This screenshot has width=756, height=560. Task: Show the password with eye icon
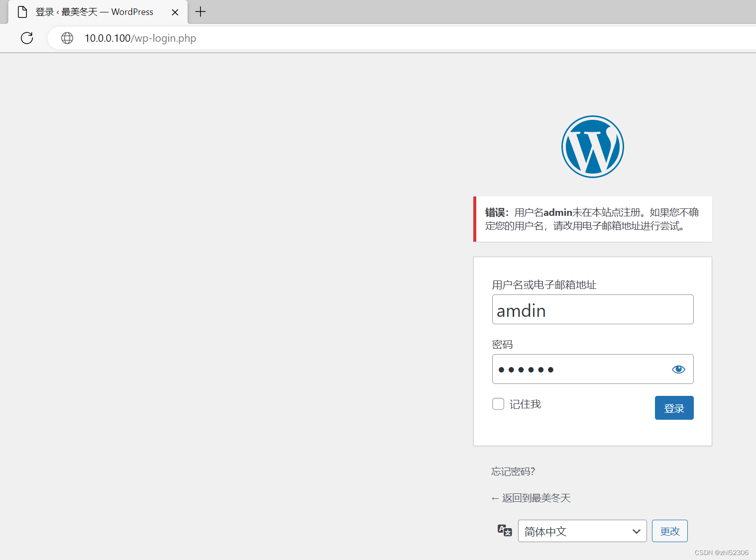click(x=678, y=369)
